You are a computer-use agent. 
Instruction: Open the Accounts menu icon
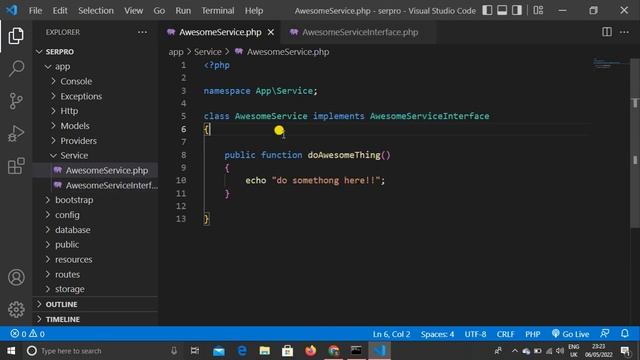click(x=16, y=278)
